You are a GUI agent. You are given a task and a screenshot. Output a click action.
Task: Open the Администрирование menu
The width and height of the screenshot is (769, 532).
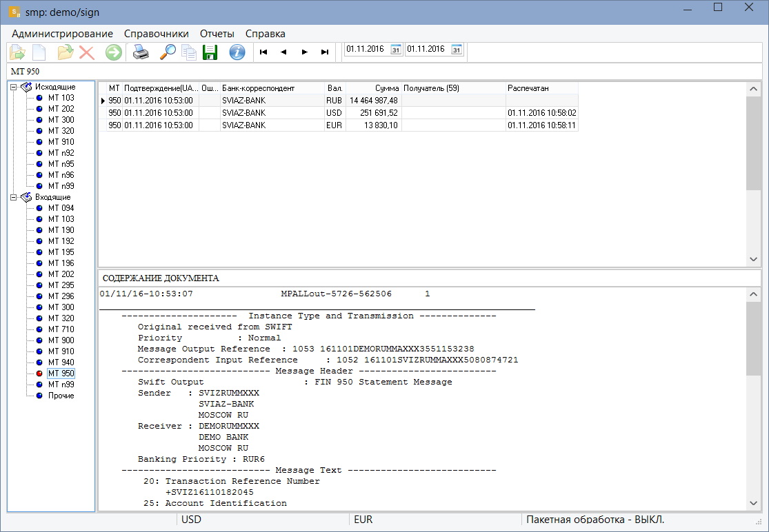tap(62, 34)
